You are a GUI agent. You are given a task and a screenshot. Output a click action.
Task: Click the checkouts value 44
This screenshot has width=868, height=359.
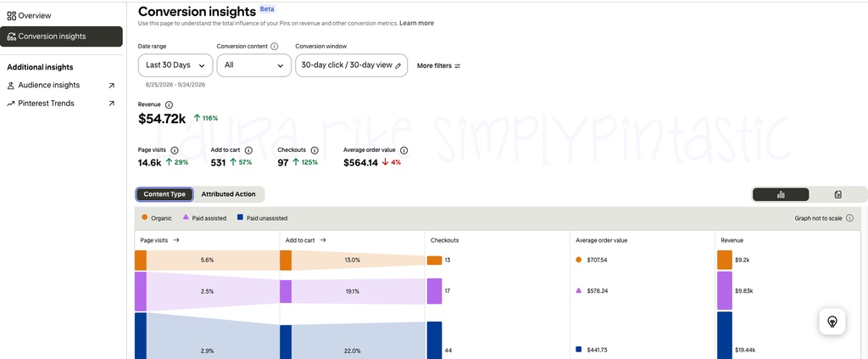click(x=448, y=351)
